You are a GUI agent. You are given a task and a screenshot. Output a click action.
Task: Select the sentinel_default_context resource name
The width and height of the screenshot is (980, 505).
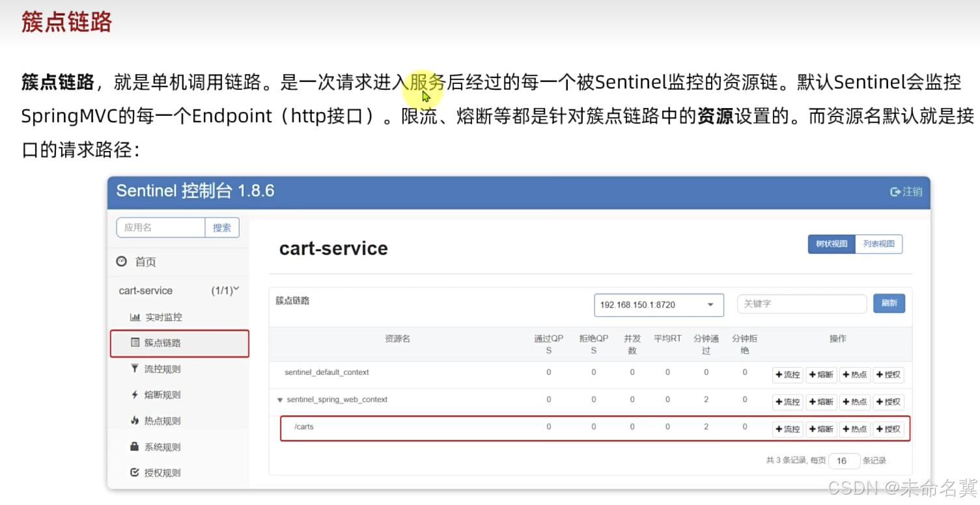tap(327, 372)
